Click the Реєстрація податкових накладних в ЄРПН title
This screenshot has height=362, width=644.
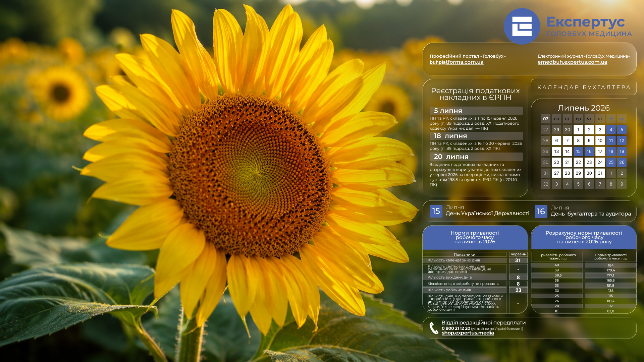pos(475,94)
